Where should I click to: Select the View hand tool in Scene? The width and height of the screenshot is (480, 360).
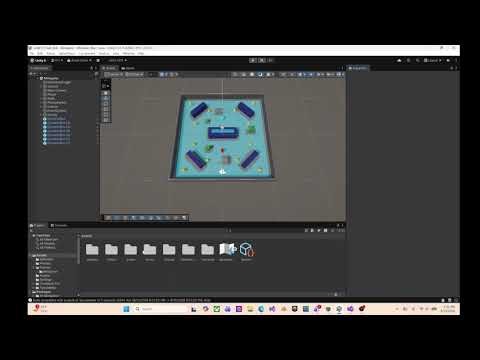(106, 93)
